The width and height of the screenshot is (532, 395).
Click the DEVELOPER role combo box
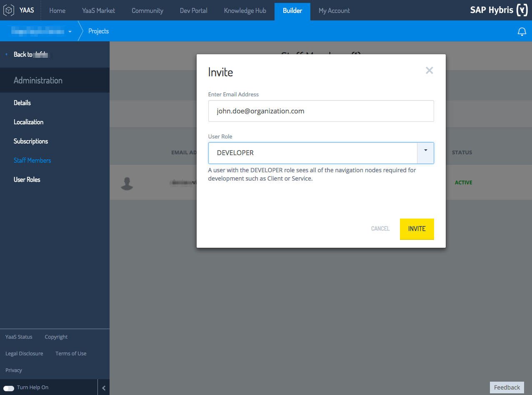click(321, 153)
